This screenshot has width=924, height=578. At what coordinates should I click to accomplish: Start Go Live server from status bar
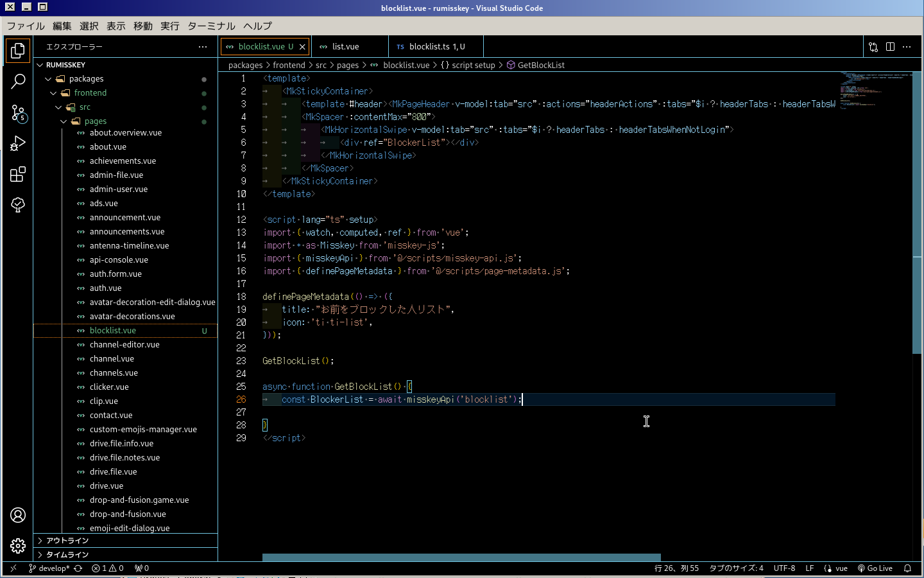tap(875, 568)
